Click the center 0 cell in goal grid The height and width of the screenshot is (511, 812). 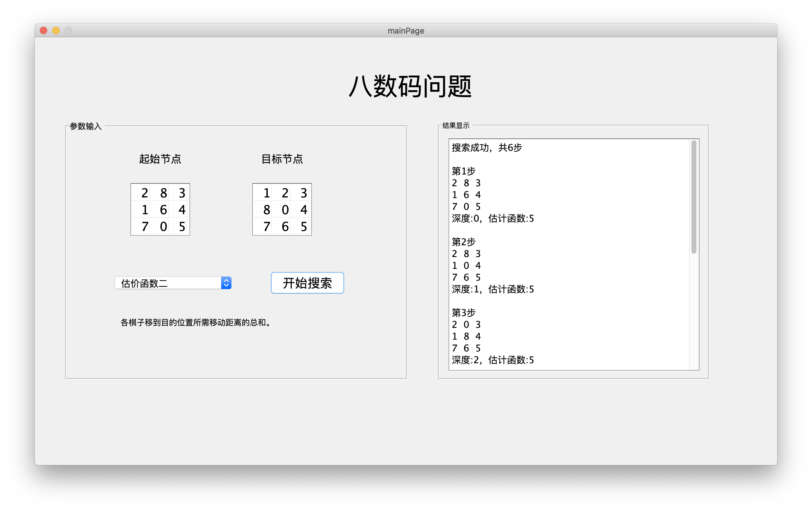(285, 210)
